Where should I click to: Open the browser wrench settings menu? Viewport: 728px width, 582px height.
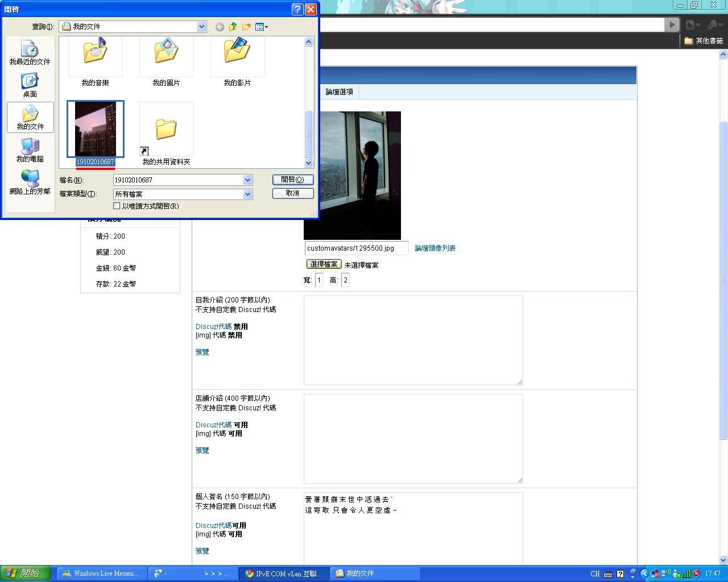pos(714,25)
